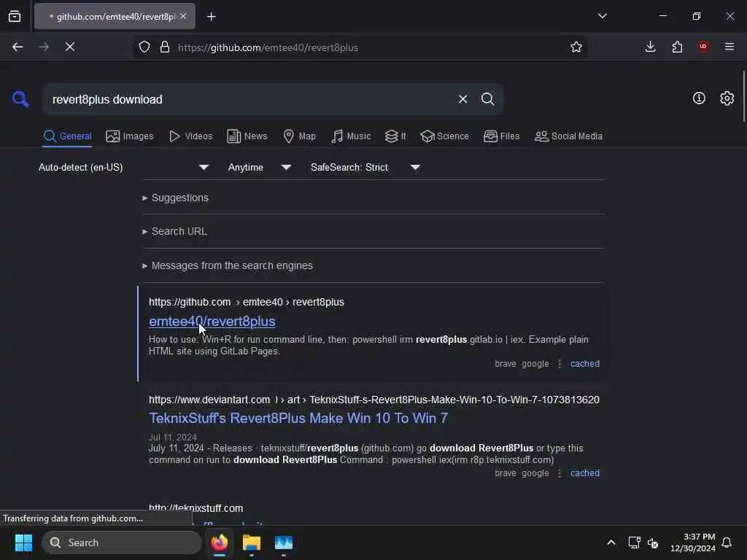
Task: Open the Firefox downloads panel
Action: pyautogui.click(x=650, y=47)
